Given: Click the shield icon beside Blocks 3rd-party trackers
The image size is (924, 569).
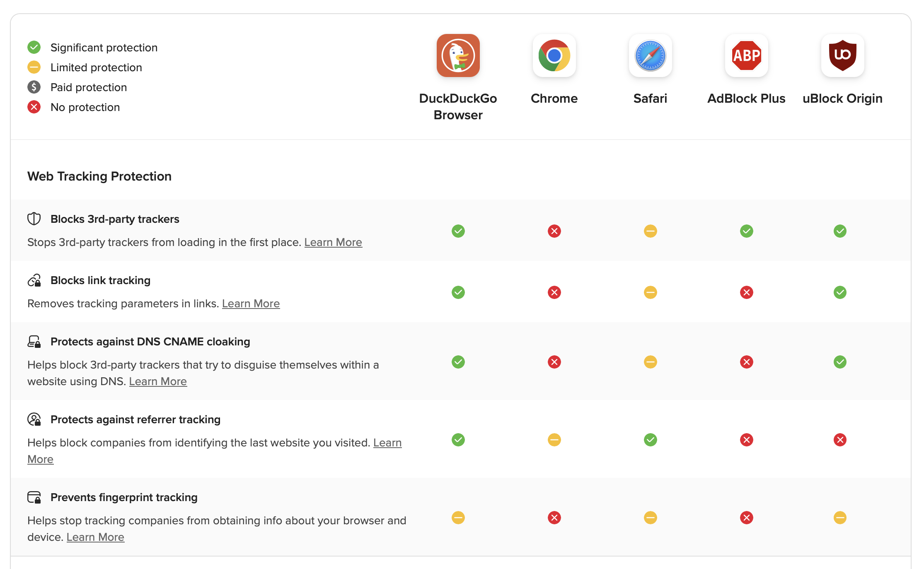Looking at the screenshot, I should click(x=34, y=219).
